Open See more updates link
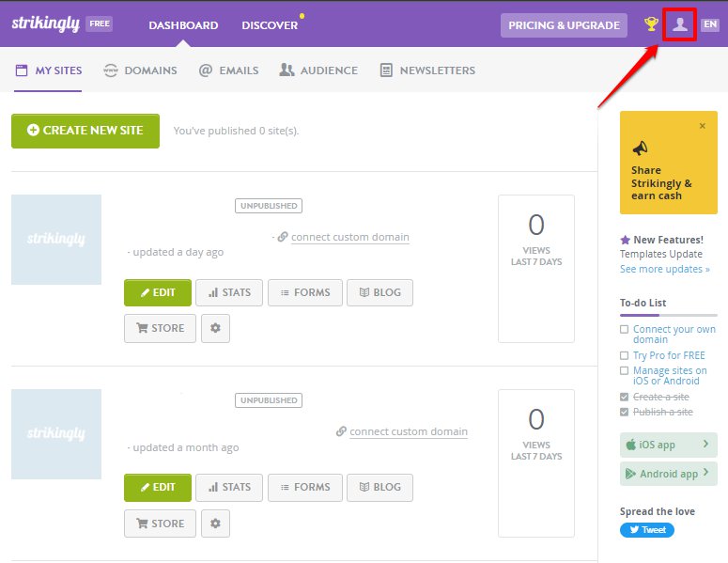This screenshot has width=728, height=563. point(665,269)
